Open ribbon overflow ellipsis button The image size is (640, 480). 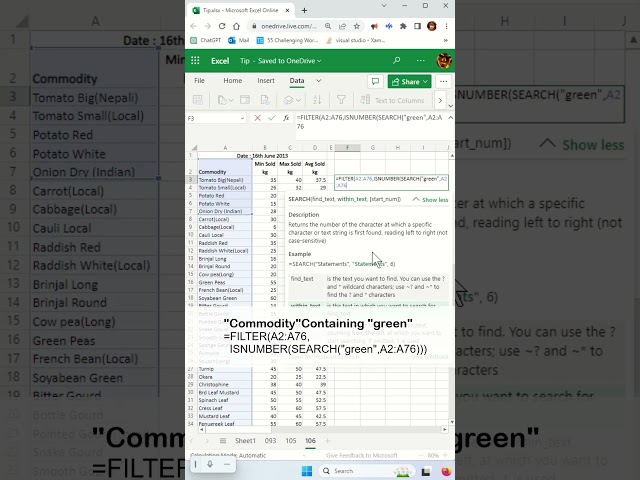(x=444, y=81)
